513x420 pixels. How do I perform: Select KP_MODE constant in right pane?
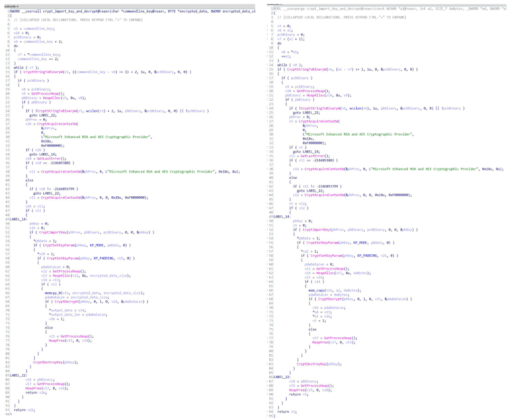pos(360,243)
